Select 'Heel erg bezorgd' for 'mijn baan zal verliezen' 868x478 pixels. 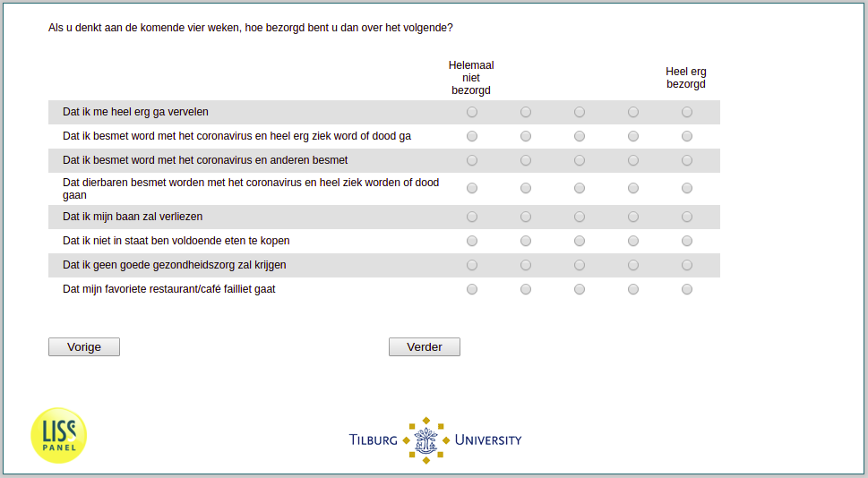click(687, 217)
